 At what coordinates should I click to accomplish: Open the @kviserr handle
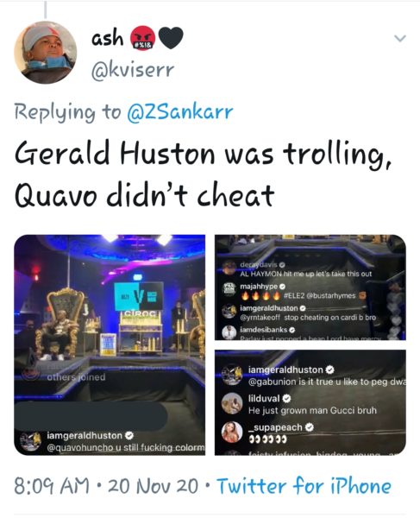[133, 71]
